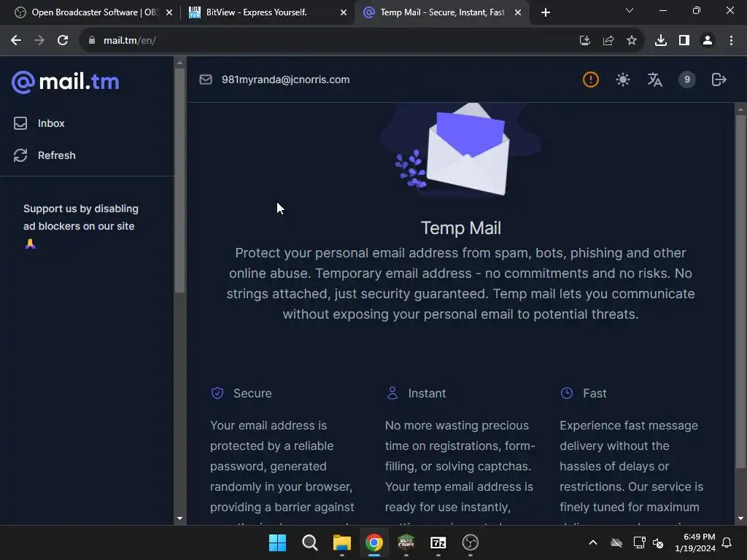Click the mail.tm logo
This screenshot has height=560, width=747.
[x=65, y=82]
